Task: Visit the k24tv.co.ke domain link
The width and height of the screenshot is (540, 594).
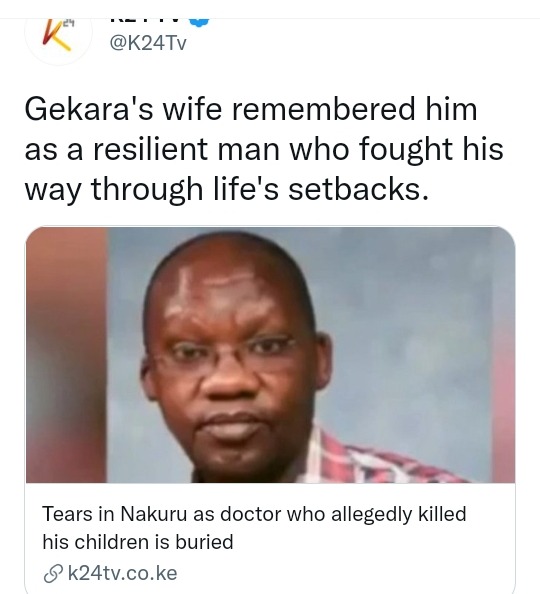Action: tap(122, 573)
